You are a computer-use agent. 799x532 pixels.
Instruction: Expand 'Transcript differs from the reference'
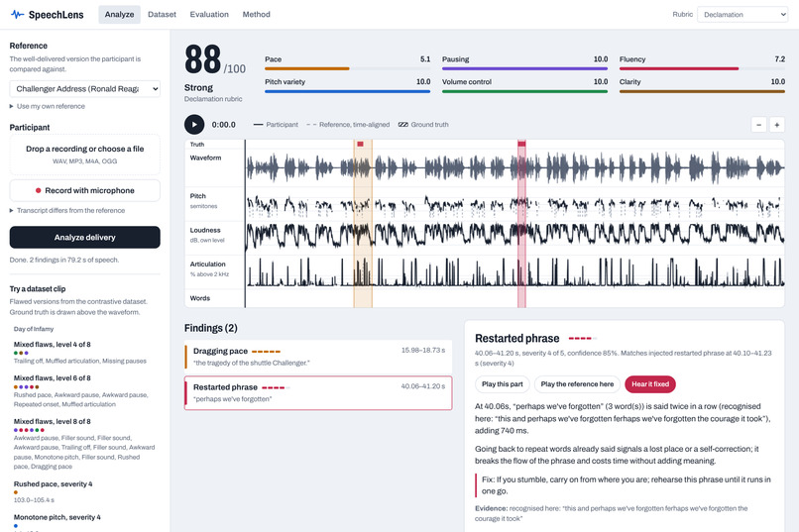(67, 210)
